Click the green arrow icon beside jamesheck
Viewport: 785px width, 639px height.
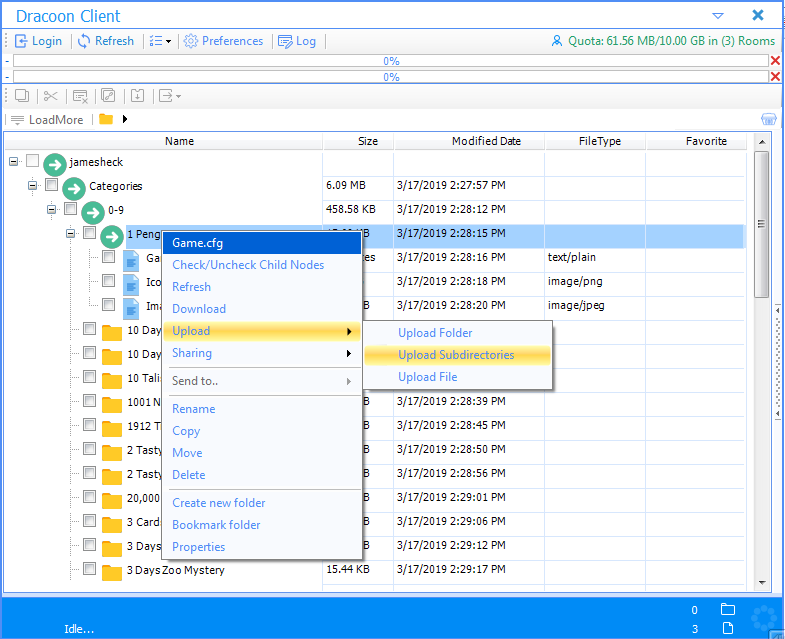click(x=55, y=164)
